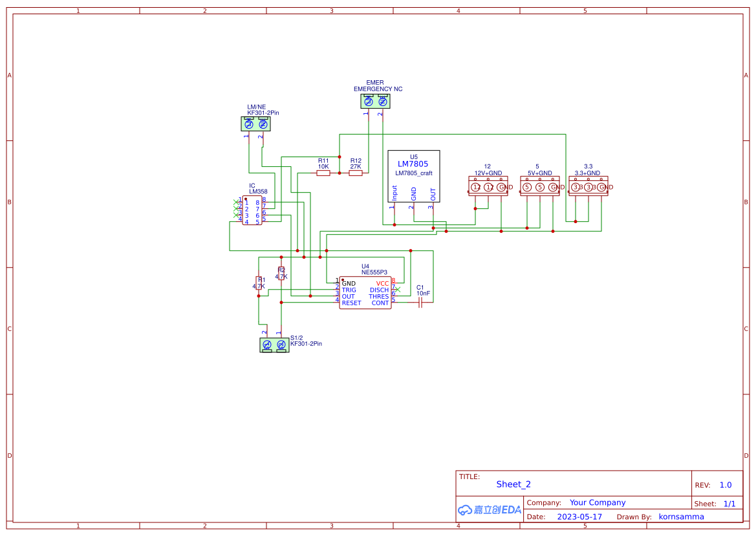Click the kornsamma Drawn By value

click(681, 517)
